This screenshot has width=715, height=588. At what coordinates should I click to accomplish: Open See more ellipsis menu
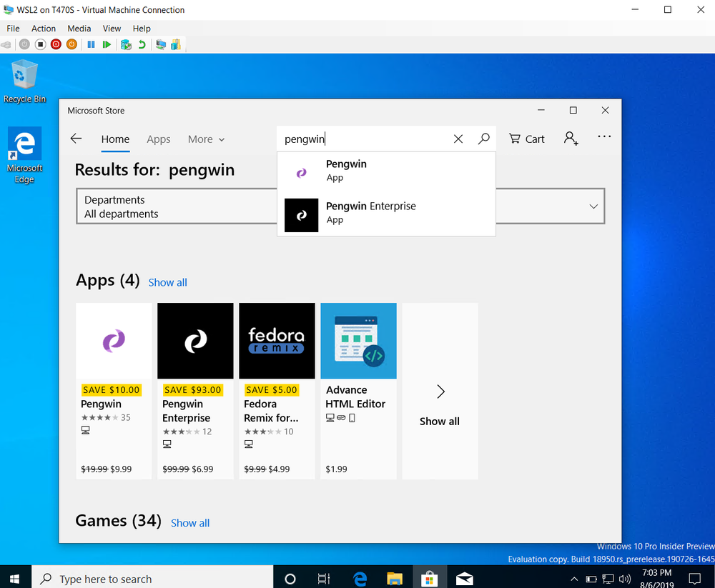tap(604, 136)
